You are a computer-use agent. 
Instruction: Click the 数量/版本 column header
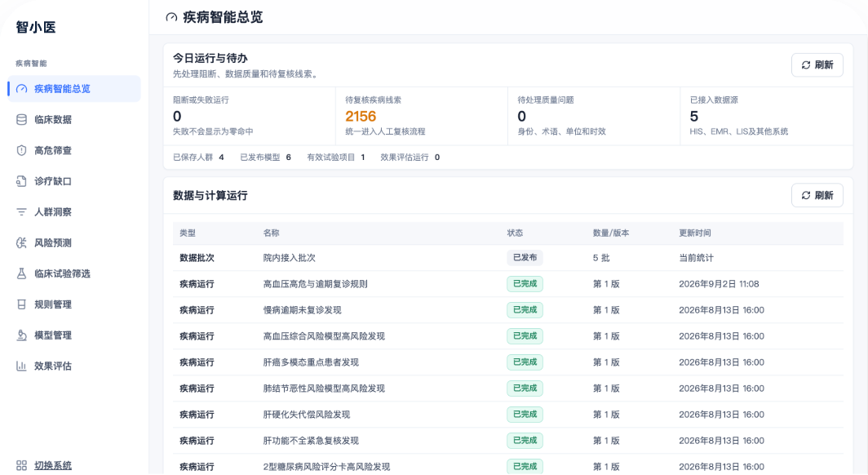click(x=611, y=233)
